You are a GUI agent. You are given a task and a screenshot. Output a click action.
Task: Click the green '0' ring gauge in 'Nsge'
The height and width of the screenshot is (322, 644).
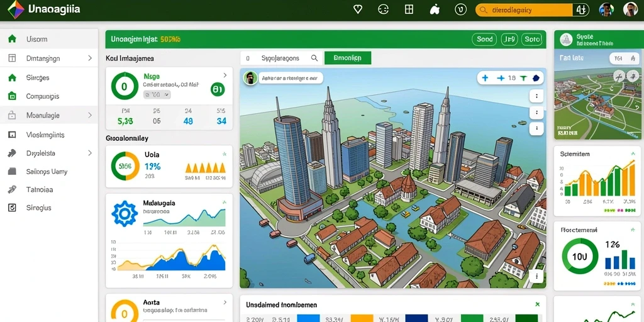pos(125,86)
